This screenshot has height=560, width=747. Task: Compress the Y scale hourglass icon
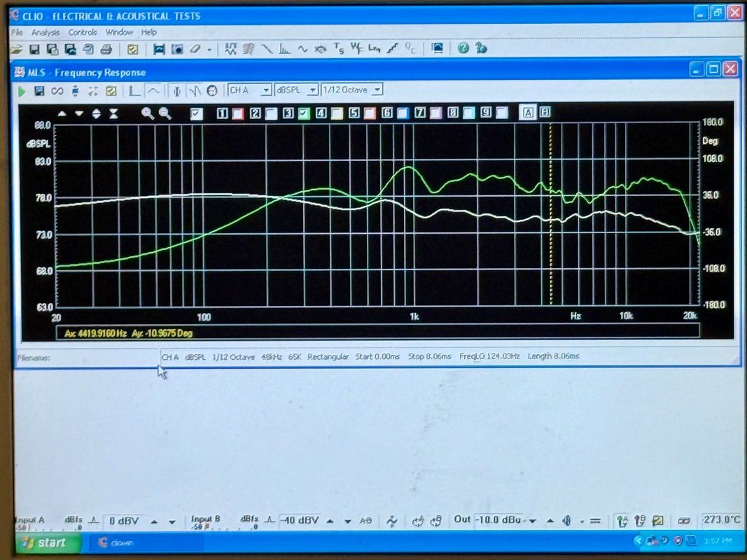tap(113, 114)
